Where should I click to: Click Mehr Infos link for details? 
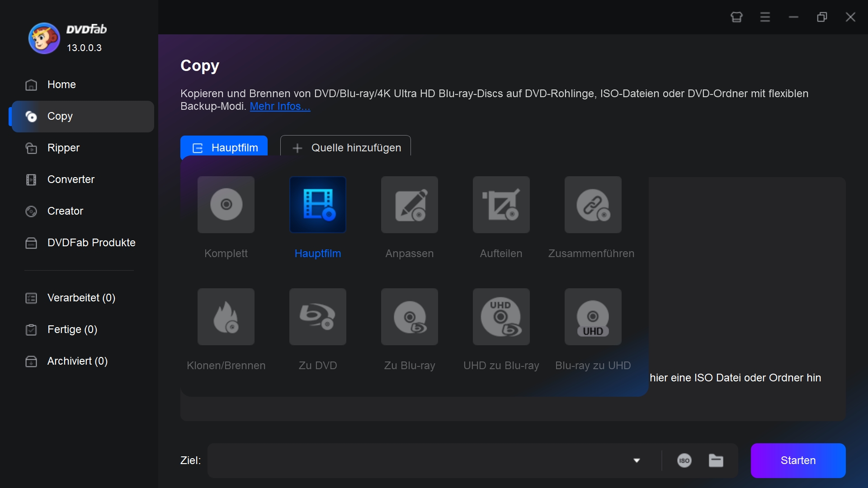click(x=279, y=106)
